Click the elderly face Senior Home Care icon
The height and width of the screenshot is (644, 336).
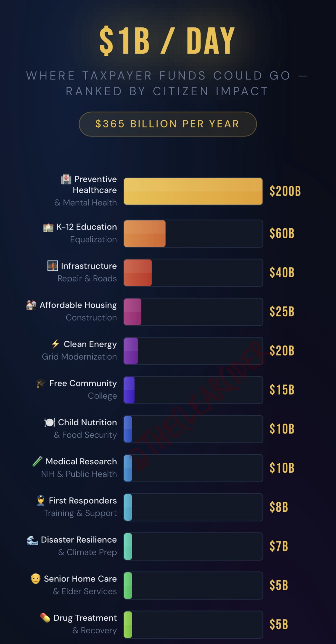coord(35,579)
